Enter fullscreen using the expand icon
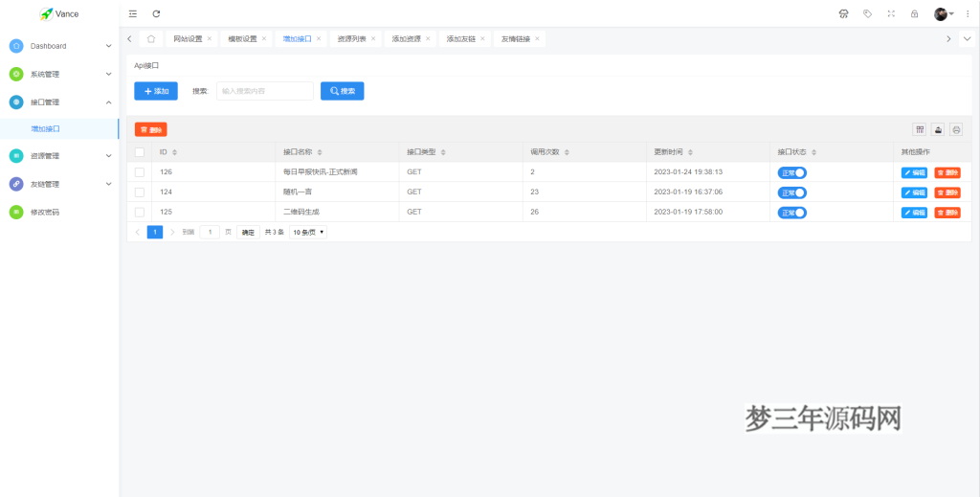The height and width of the screenshot is (497, 980). (891, 13)
